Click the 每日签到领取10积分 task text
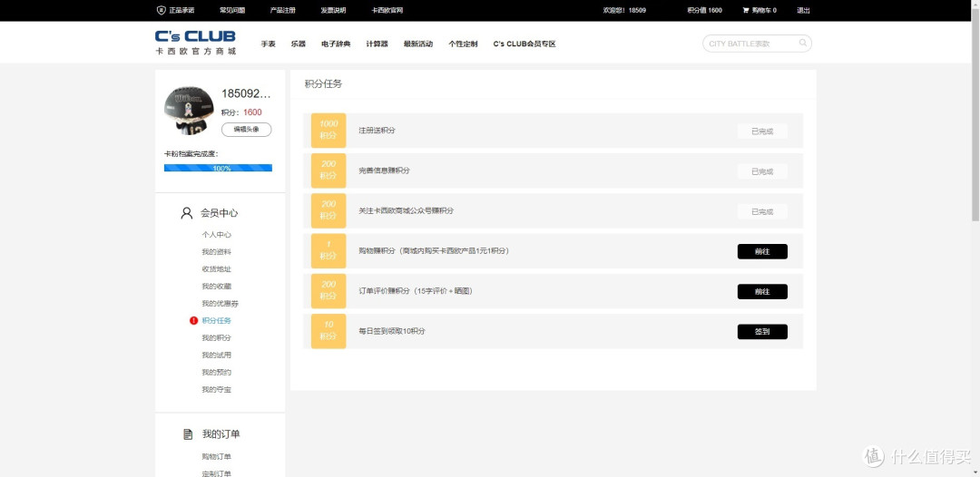Viewport: 980px width, 477px height. [x=392, y=332]
